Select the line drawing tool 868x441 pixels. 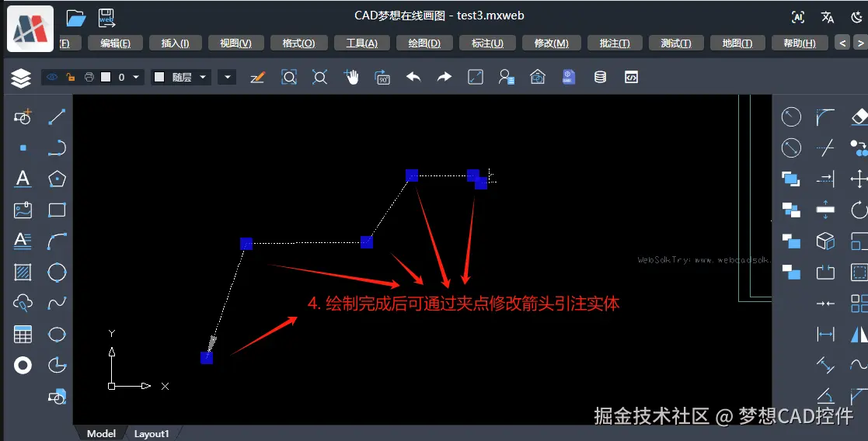tap(57, 116)
